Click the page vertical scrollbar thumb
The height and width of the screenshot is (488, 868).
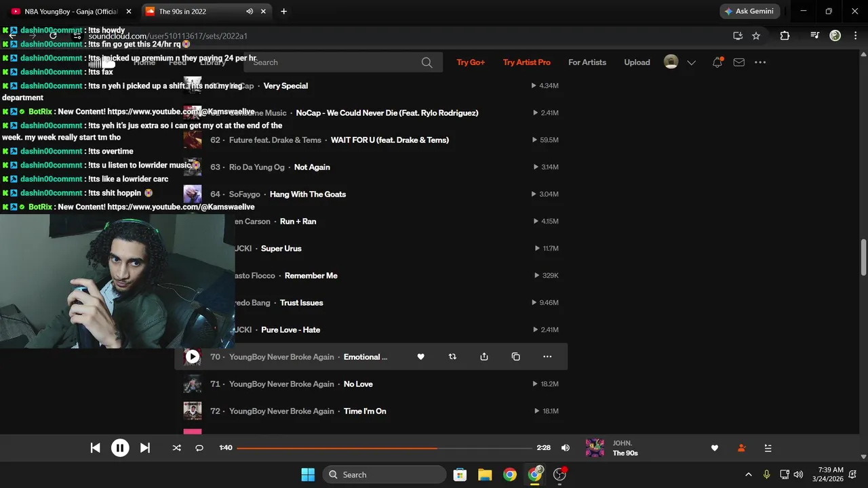click(x=863, y=258)
